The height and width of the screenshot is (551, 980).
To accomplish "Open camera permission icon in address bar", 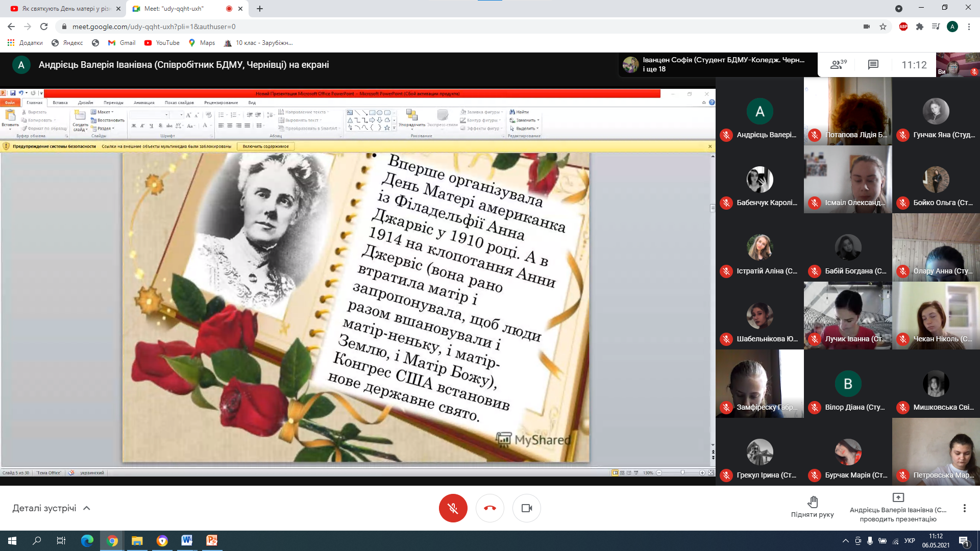I will coord(867,27).
